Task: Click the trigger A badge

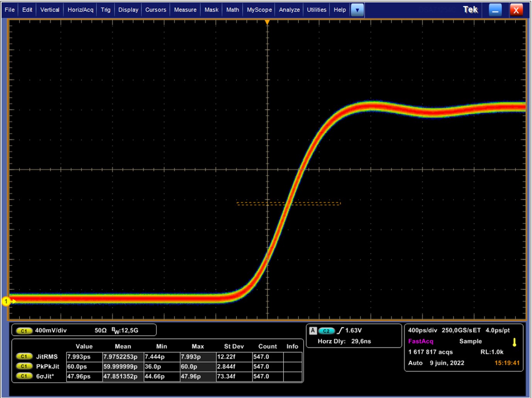Action: pos(313,331)
